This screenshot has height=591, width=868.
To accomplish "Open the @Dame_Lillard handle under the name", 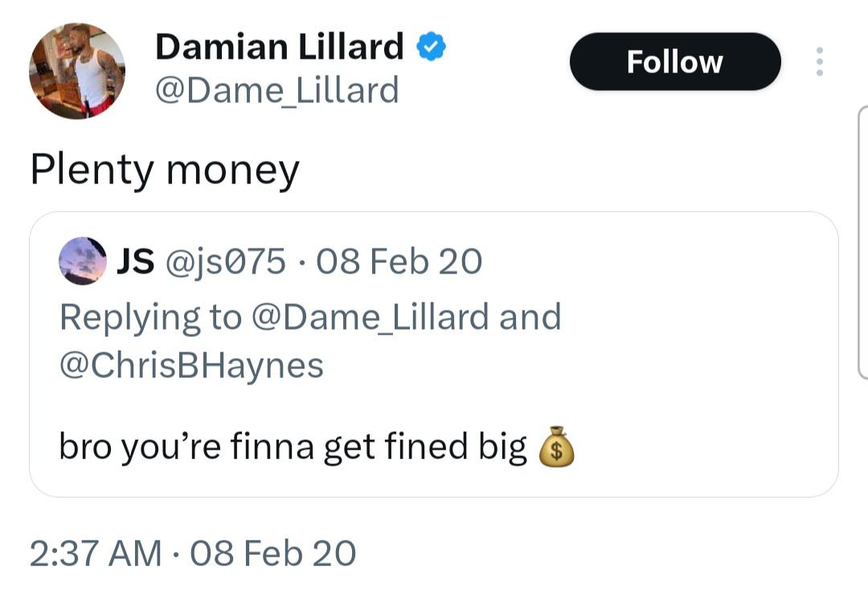I will [x=276, y=90].
